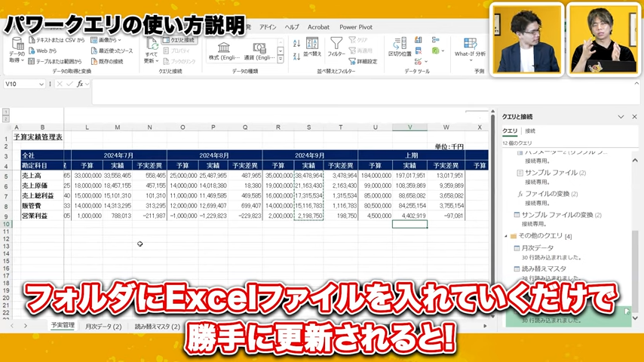Viewport: 644px width, 362px height.
Task: Open the Acrobat ribbon tab
Action: click(318, 27)
